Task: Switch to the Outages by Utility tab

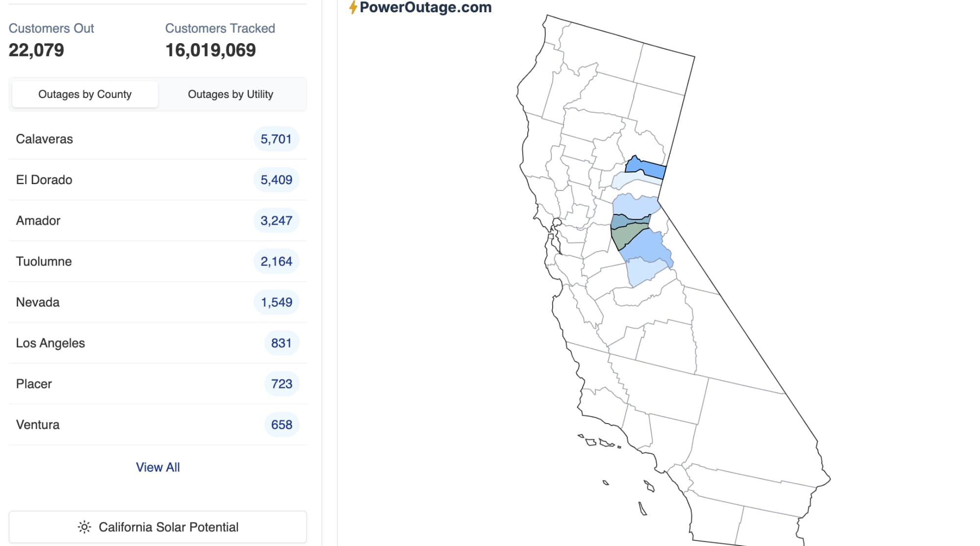Action: coord(230,94)
